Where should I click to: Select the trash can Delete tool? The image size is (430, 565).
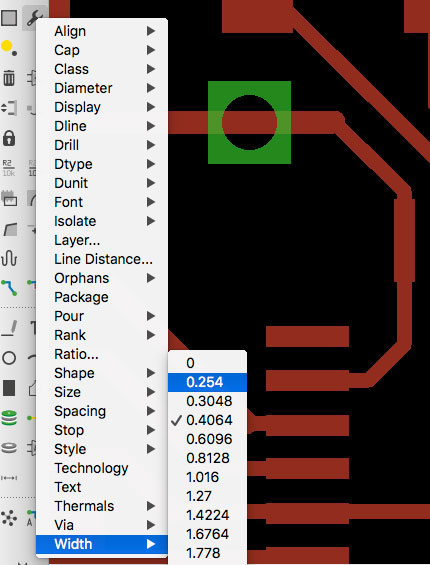click(9, 78)
